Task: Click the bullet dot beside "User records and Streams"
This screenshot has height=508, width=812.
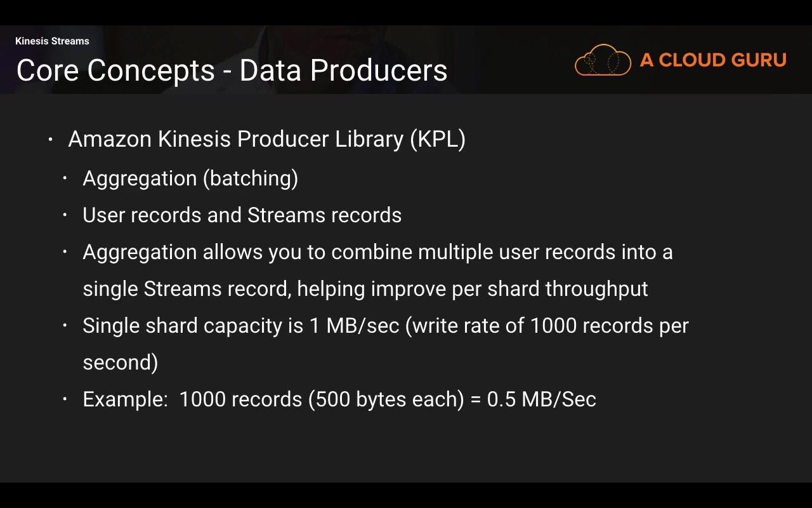Action: (65, 215)
